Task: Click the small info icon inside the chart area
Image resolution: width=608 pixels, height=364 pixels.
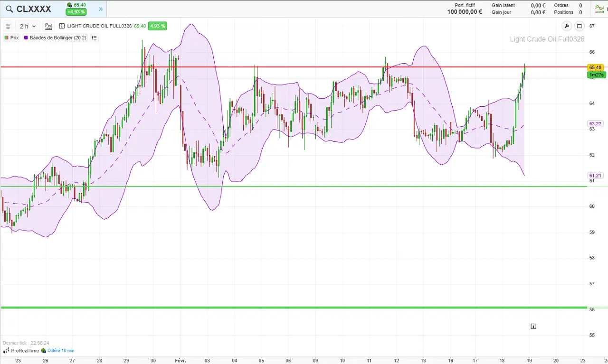Action: 533,326
